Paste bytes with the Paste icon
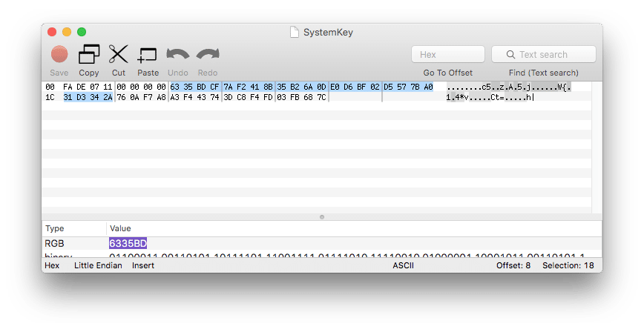This screenshot has width=644, height=332. pos(148,55)
